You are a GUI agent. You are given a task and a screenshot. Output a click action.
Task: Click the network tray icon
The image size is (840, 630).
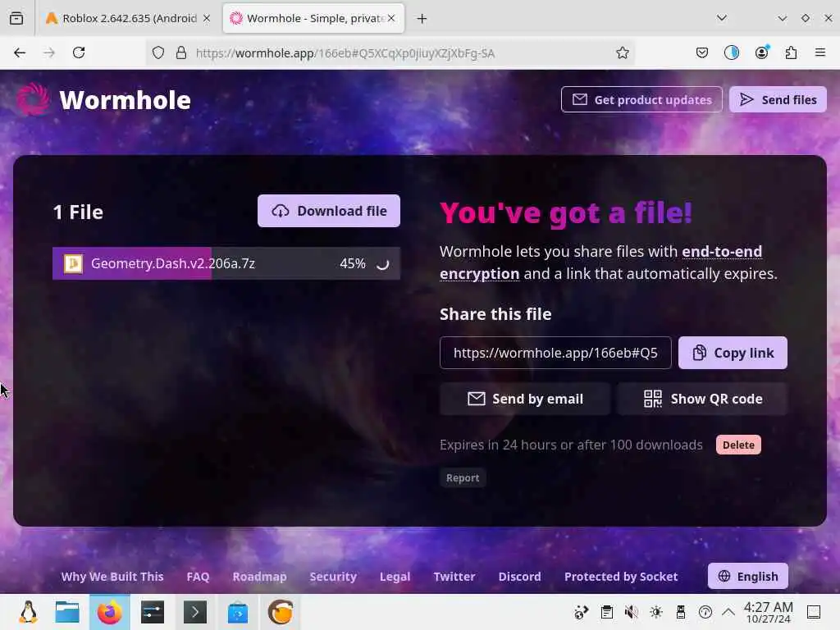pos(582,612)
